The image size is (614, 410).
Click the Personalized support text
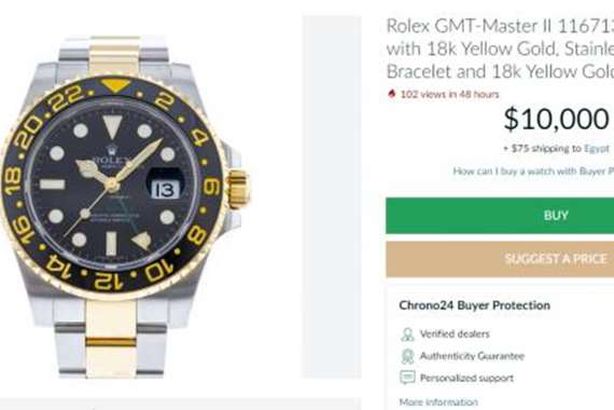[468, 378]
